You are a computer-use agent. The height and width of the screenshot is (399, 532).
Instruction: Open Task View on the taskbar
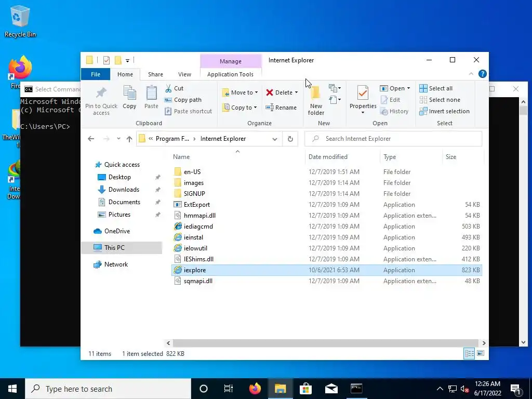point(229,389)
